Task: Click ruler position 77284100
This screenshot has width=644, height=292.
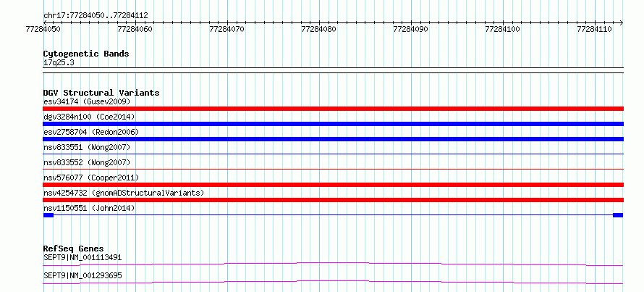Action: click(503, 29)
